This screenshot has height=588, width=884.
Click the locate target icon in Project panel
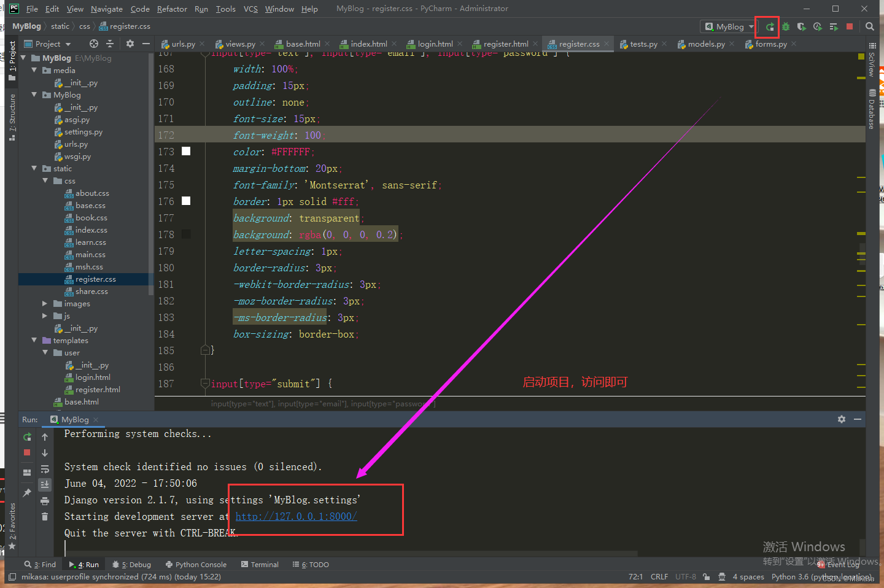[x=93, y=44]
